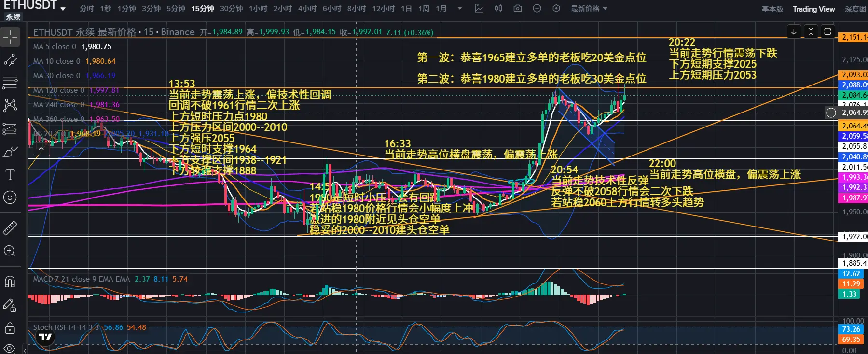This screenshot has height=354, width=868.
Task: Click the TradingView logo on chart
Action: click(45, 337)
